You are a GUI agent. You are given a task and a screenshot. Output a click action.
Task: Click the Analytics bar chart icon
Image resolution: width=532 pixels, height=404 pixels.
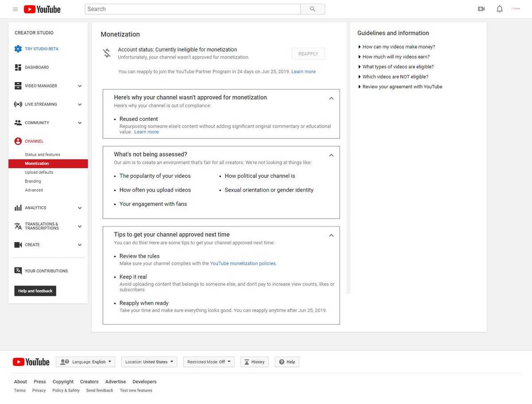pyautogui.click(x=18, y=208)
